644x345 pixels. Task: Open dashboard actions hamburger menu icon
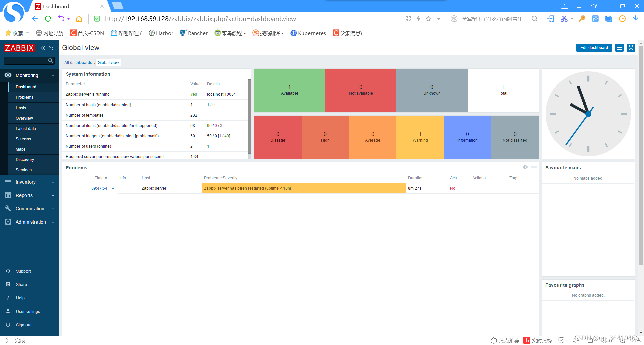click(x=620, y=48)
